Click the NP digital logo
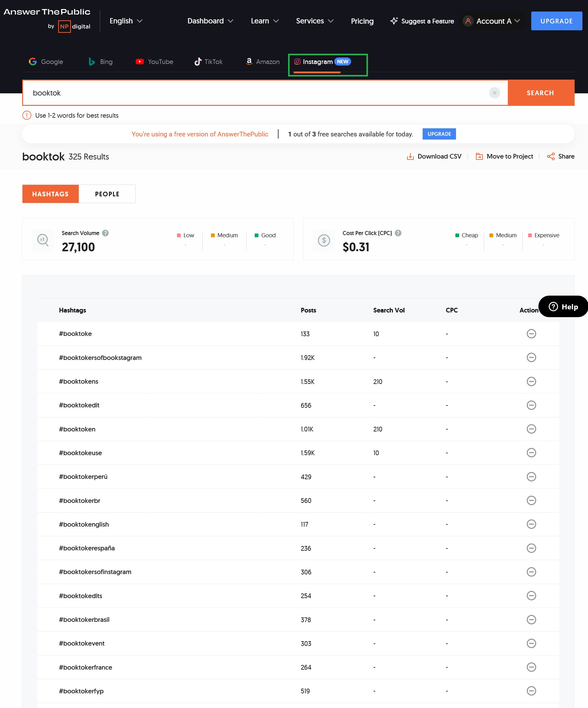Screen dimensions: 588x708 [x=74, y=26]
